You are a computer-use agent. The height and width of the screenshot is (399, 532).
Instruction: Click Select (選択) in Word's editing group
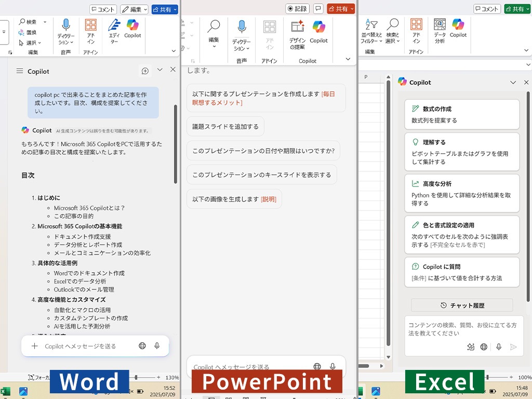(30, 43)
